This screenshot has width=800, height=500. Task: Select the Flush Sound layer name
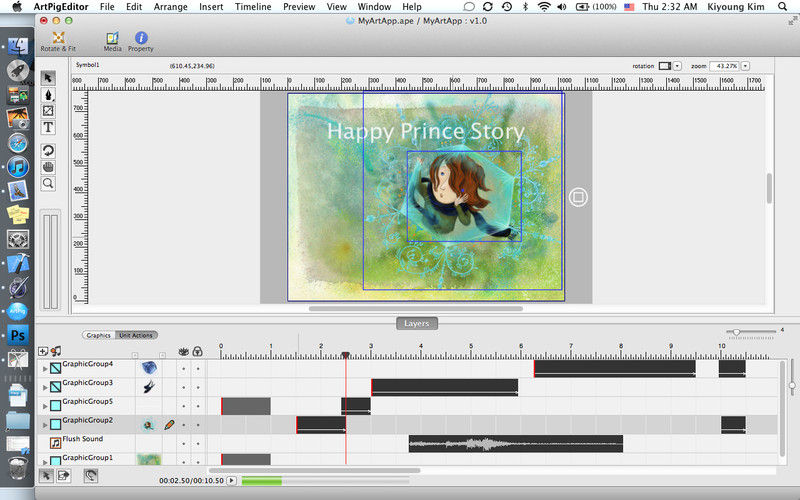pos(83,439)
